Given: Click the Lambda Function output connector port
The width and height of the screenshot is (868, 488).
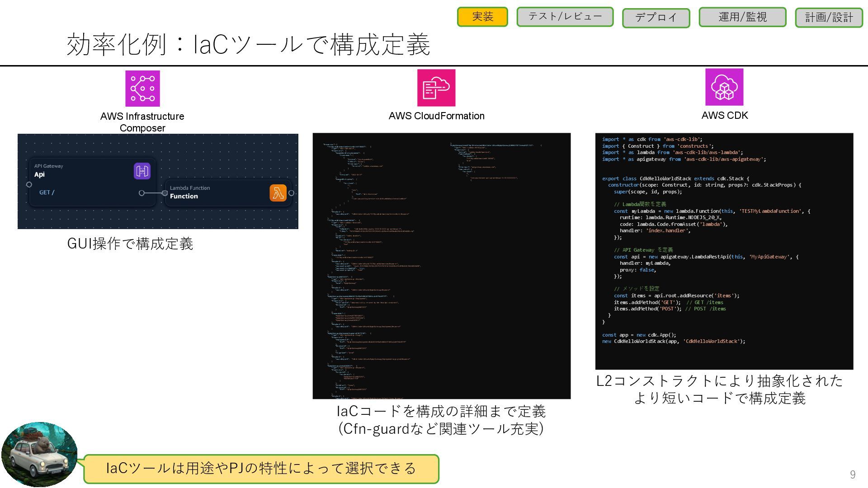Looking at the screenshot, I should (x=291, y=193).
